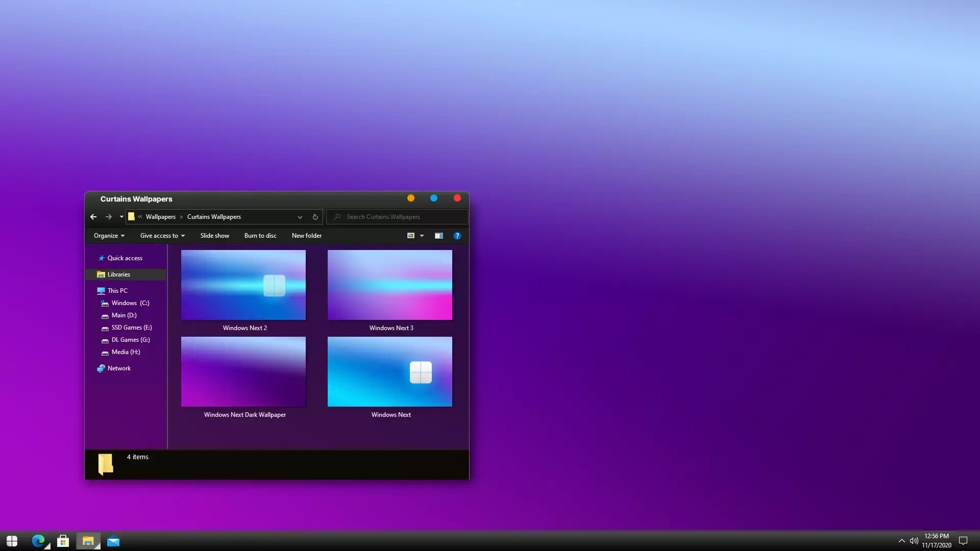Choose Burn to disc
The image size is (980, 551).
pos(260,236)
